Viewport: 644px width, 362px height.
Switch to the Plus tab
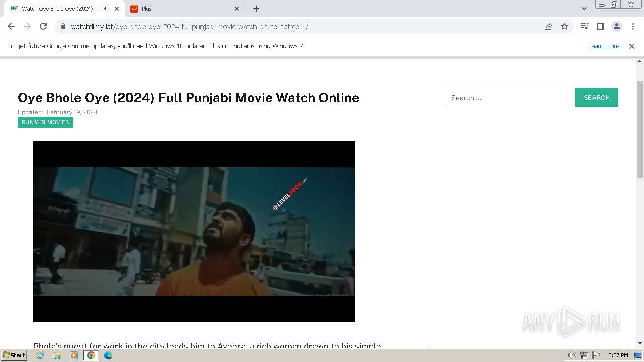(x=185, y=9)
